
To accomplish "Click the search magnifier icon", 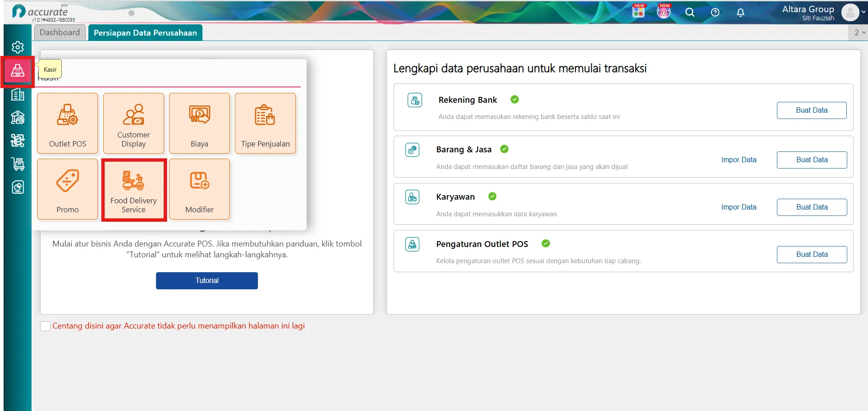I will tap(690, 12).
